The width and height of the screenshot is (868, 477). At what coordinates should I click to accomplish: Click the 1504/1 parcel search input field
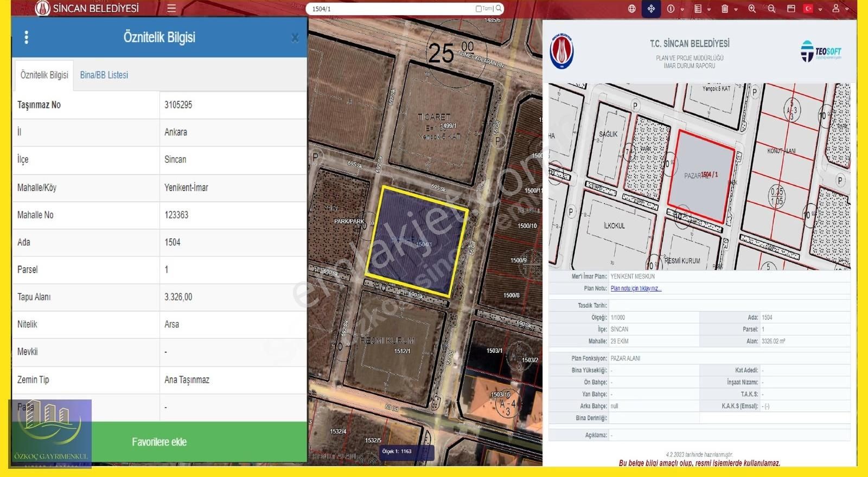pyautogui.click(x=391, y=9)
